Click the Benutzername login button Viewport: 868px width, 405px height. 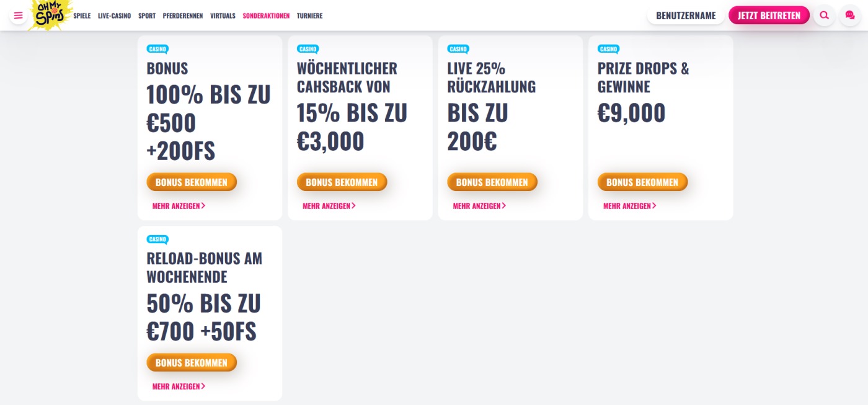pyautogui.click(x=686, y=16)
